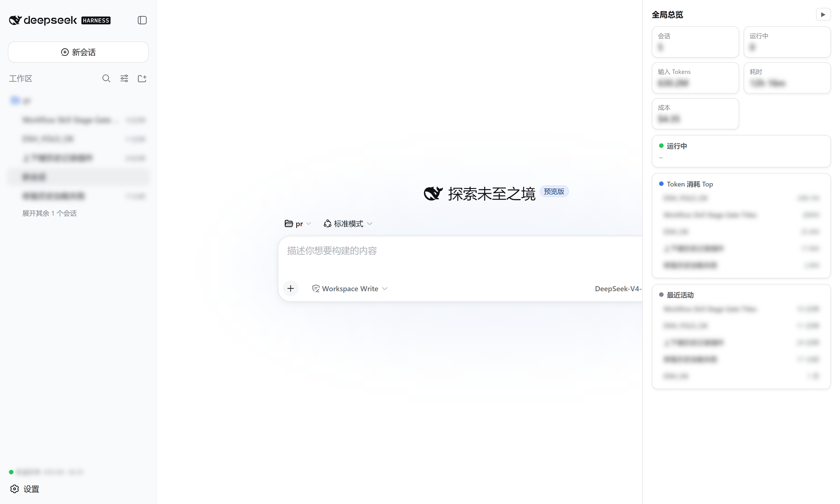Select the 运行中 stat card

pos(787,42)
